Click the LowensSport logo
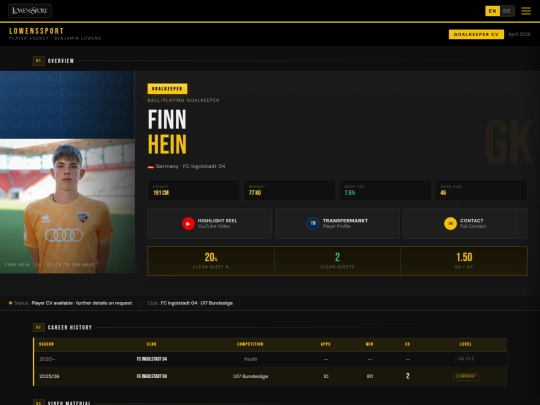Screen dimensions: 540x405 (x=30, y=11)
